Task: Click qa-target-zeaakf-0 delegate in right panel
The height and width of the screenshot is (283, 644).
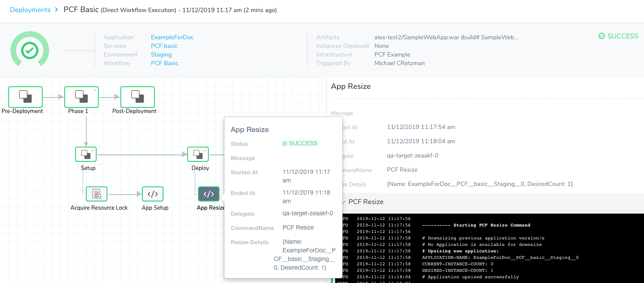Action: pyautogui.click(x=413, y=155)
